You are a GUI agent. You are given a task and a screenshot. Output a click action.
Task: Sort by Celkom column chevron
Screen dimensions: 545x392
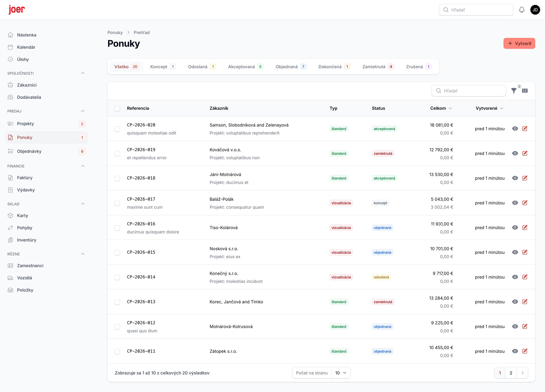pos(450,108)
